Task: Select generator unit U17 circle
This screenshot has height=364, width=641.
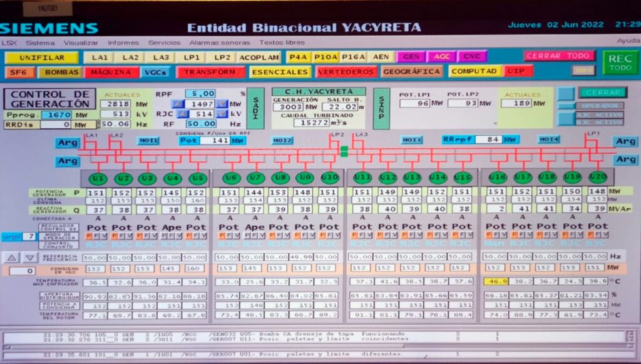Action: coord(523,177)
